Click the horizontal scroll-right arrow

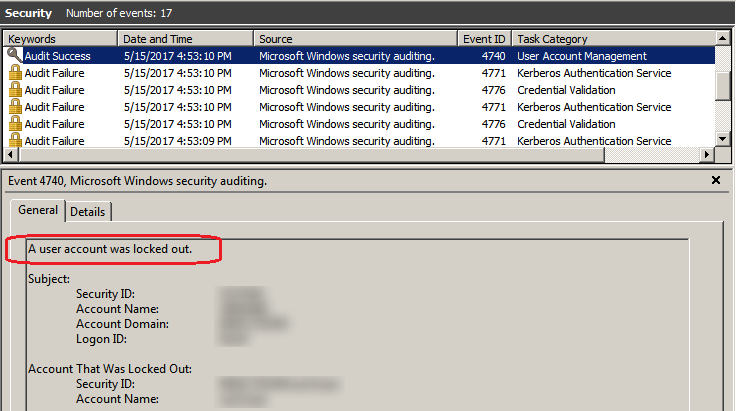(x=707, y=155)
